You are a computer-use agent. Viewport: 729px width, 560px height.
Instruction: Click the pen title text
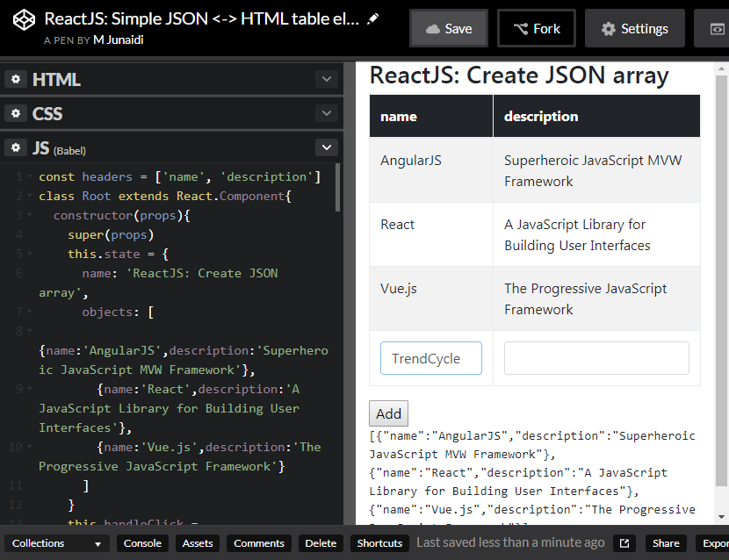tap(201, 18)
